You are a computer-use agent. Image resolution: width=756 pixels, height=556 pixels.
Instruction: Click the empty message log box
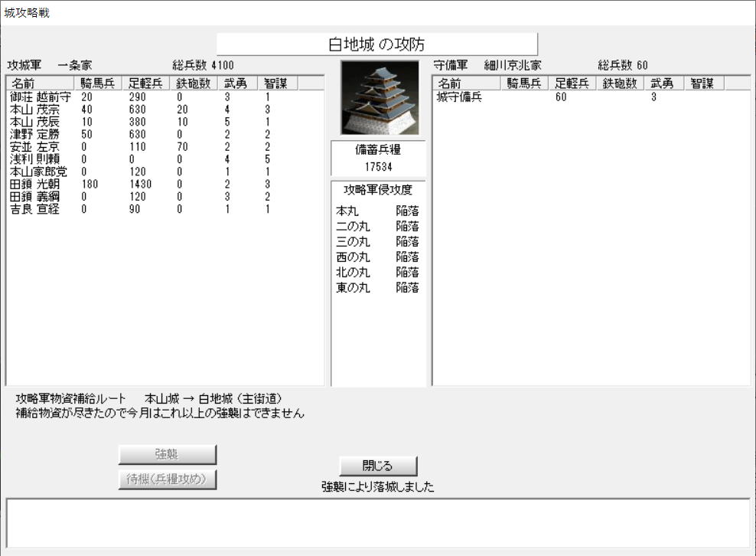[x=378, y=522]
